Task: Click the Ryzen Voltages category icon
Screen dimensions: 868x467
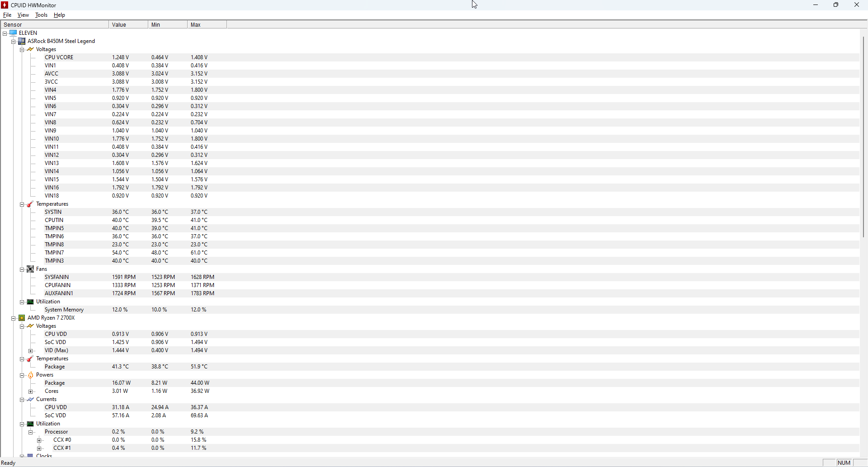Action: [x=30, y=326]
